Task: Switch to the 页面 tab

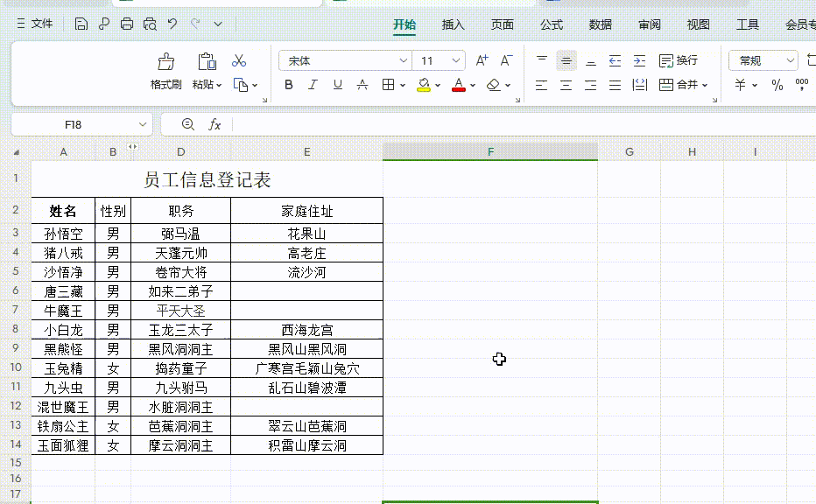Action: click(x=503, y=24)
